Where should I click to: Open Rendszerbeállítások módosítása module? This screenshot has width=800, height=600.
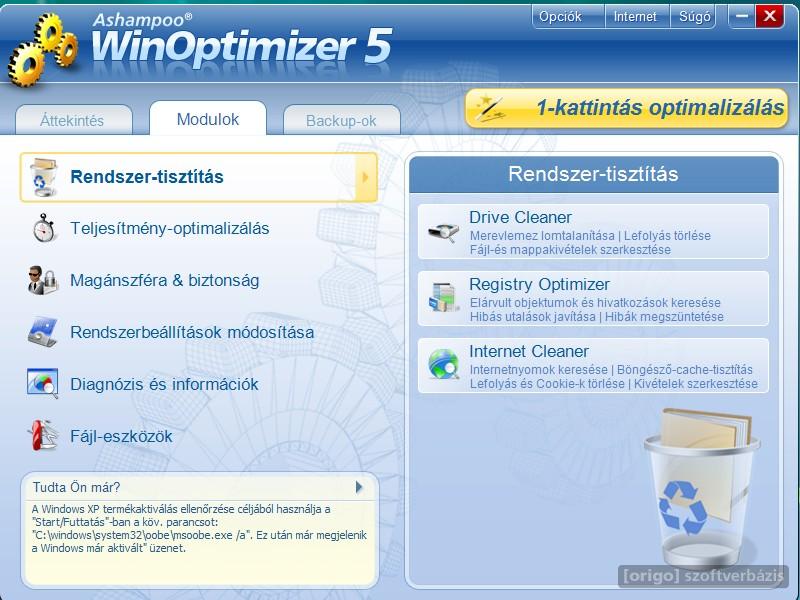click(192, 332)
